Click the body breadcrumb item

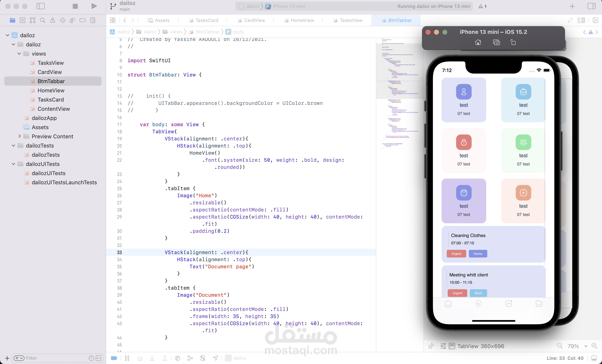tap(235, 32)
